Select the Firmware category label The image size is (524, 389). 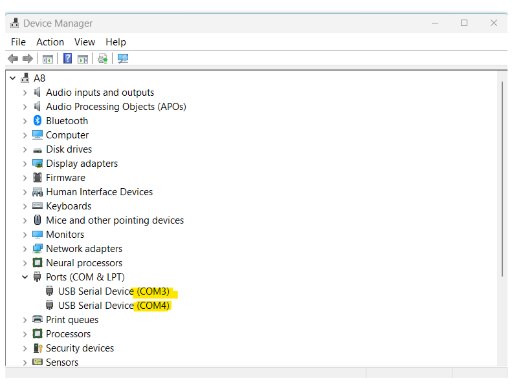(x=66, y=177)
